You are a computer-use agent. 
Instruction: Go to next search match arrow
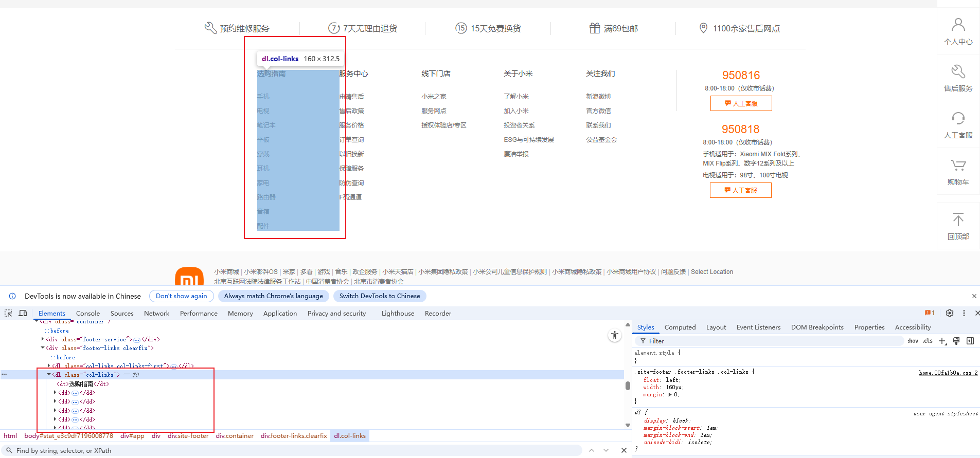[606, 450]
